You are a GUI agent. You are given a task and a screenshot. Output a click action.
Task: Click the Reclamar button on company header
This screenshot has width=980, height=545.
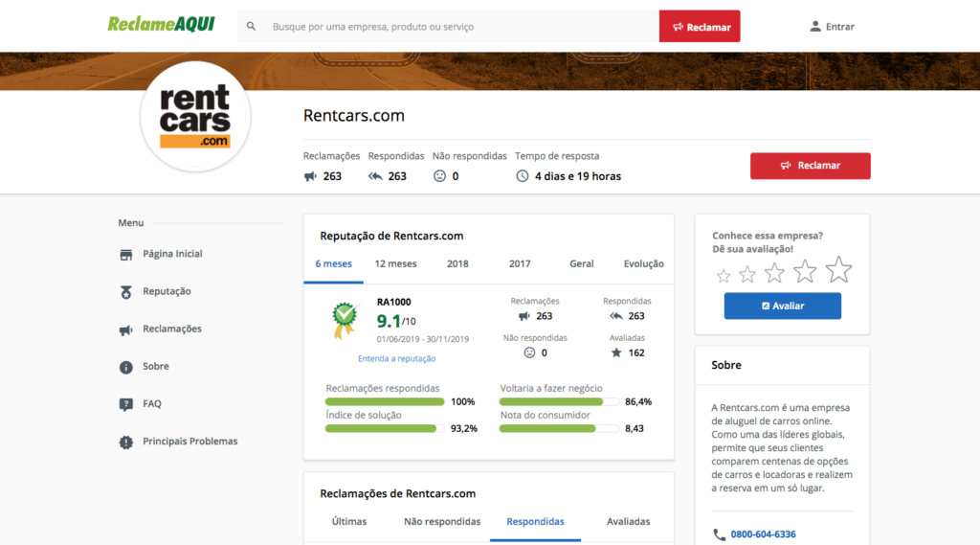coord(810,166)
